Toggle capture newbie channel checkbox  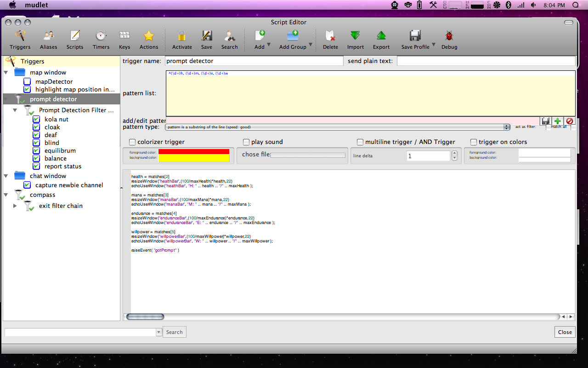(x=27, y=185)
